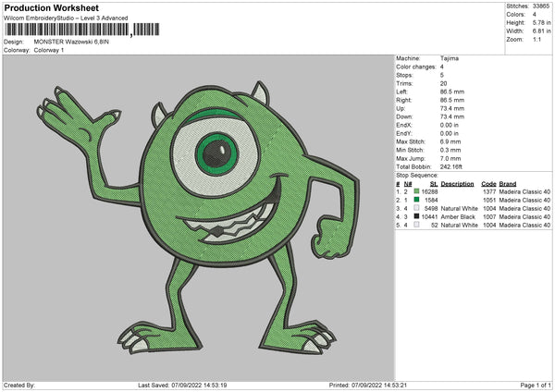This screenshot has height=392, width=555.
Task: Select stitch count '5498' in stop row 3
Action: point(431,209)
